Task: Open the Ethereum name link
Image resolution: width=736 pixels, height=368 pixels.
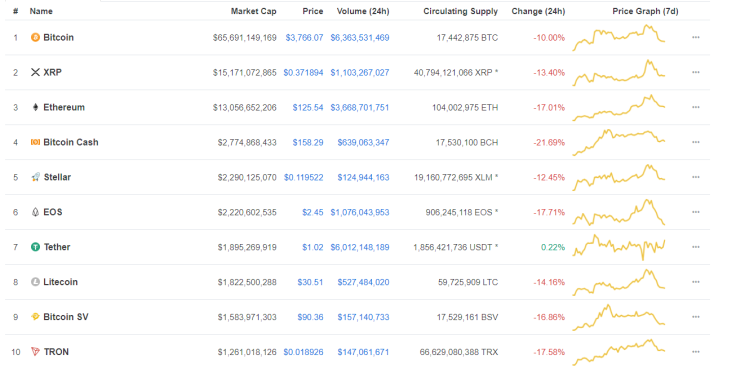Action: click(64, 107)
